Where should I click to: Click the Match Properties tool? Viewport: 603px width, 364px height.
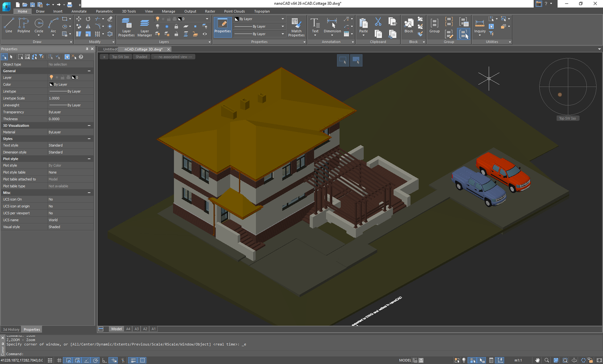click(x=296, y=27)
